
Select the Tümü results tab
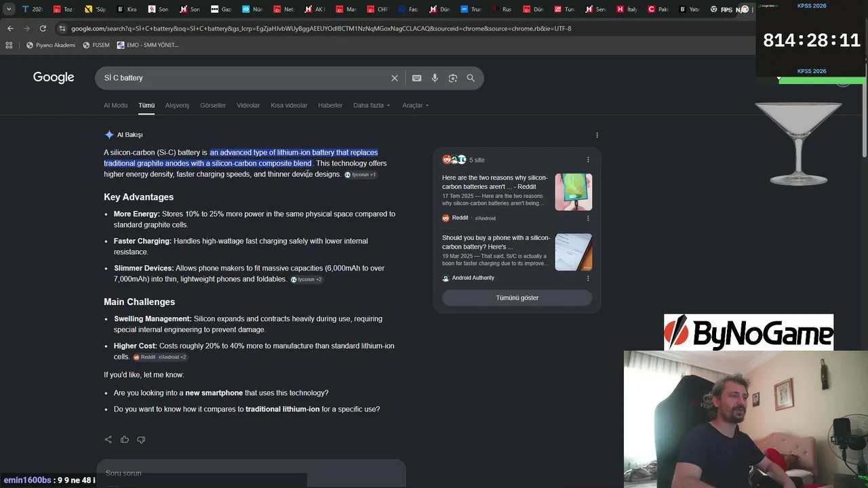[146, 105]
